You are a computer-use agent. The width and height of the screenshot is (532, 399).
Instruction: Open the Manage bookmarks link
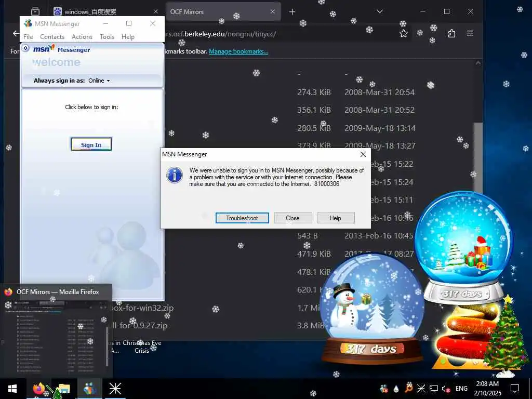click(238, 51)
